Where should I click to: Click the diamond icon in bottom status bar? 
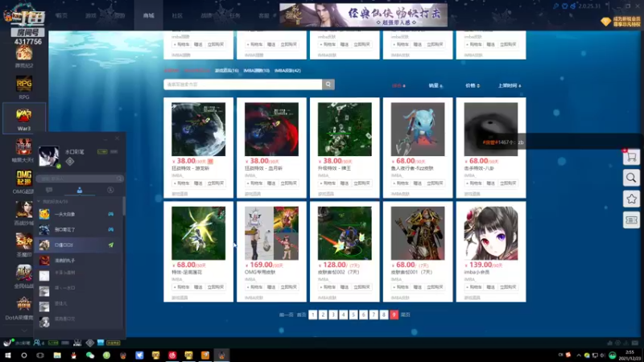[x=89, y=343]
